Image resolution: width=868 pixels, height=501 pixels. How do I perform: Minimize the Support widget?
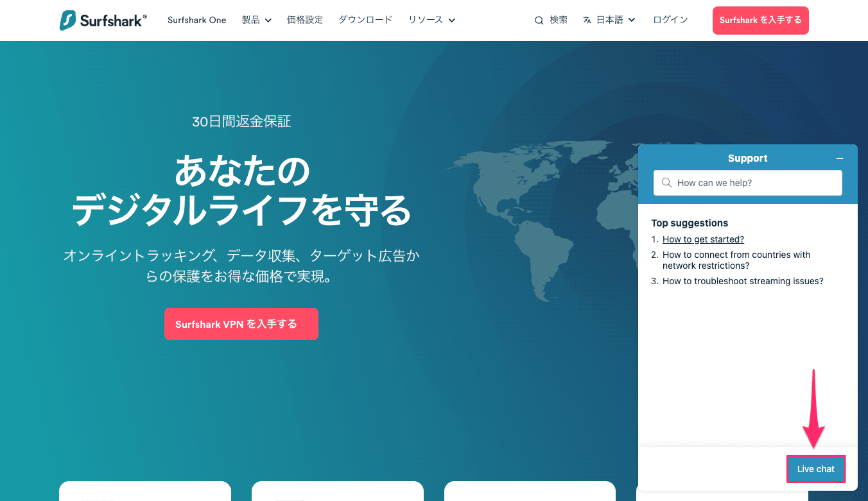(x=840, y=158)
